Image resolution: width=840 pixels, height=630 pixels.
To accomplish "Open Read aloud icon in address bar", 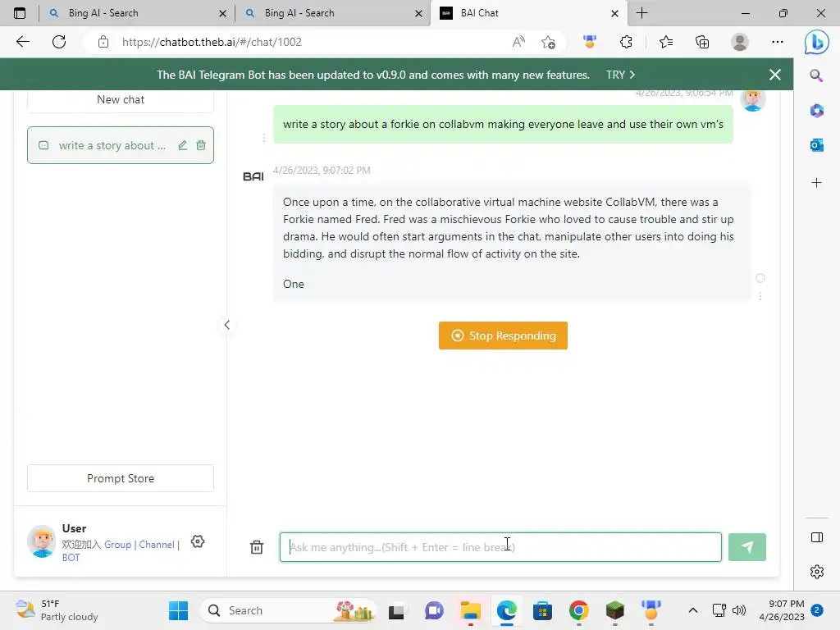I will [518, 42].
